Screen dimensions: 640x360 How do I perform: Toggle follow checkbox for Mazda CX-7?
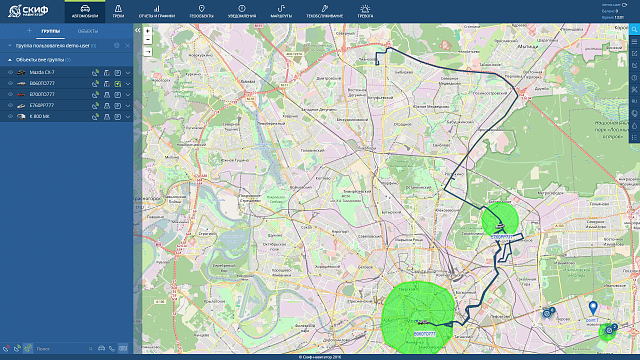click(x=118, y=73)
